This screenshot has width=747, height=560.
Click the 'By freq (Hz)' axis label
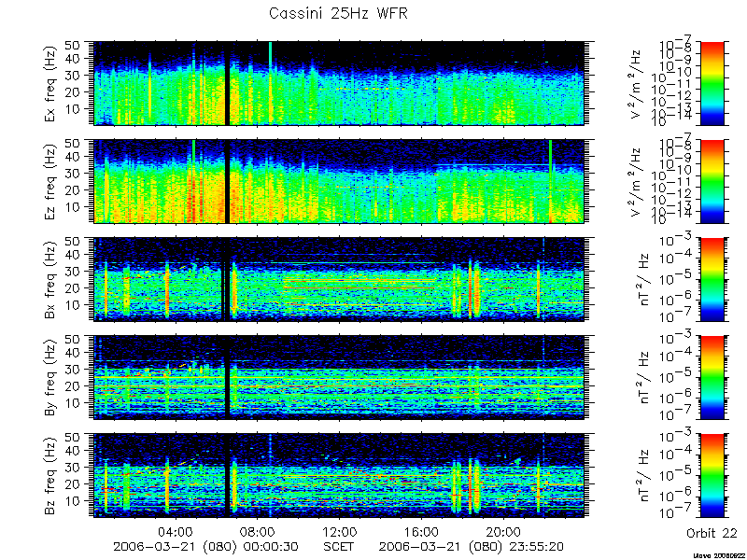point(50,378)
